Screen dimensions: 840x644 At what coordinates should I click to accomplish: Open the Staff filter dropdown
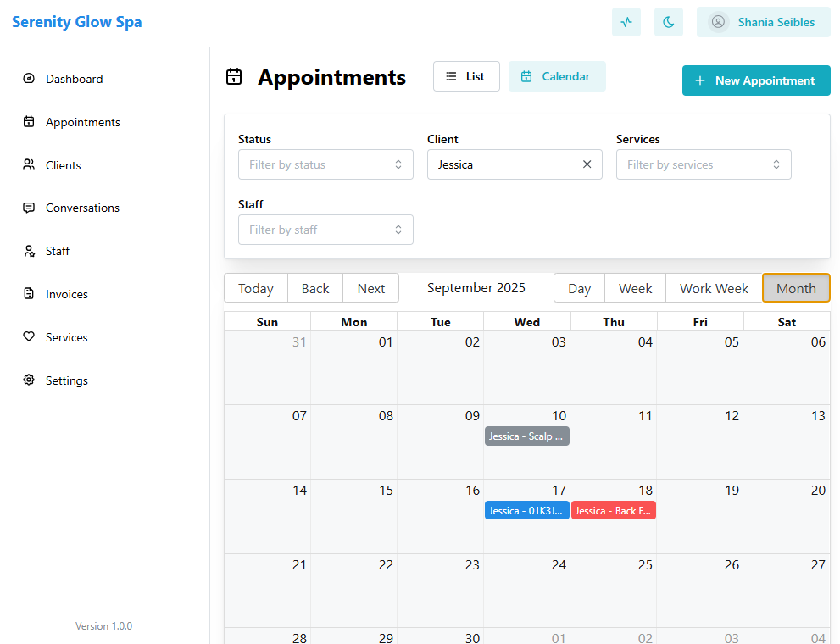pos(325,230)
